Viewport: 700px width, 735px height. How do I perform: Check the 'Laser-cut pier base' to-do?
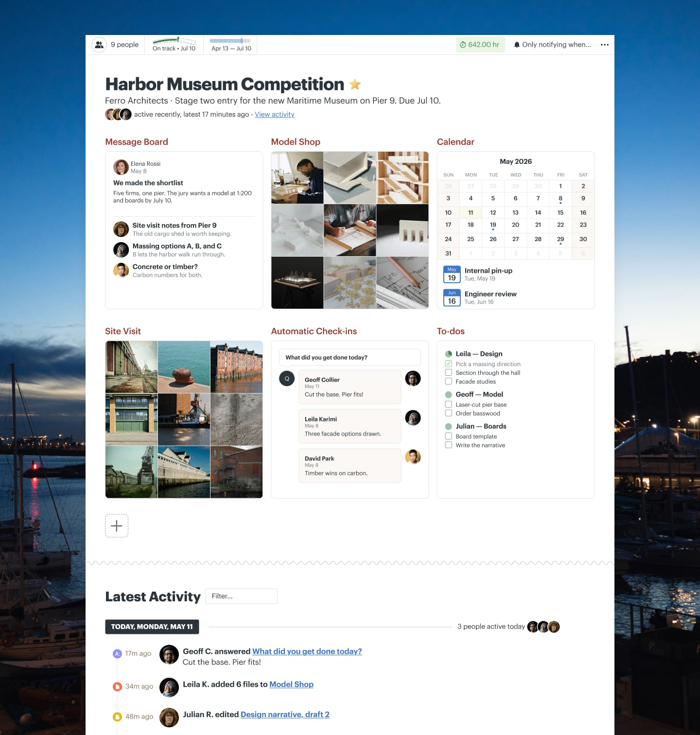point(448,404)
